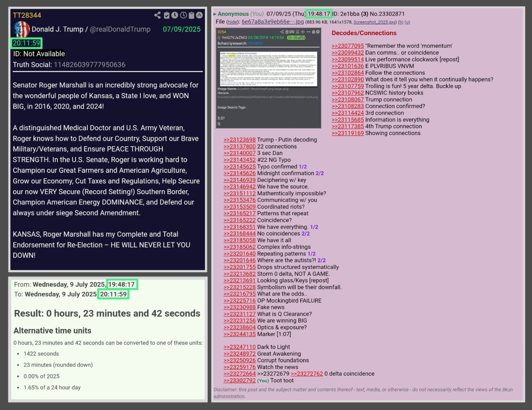Screen dimensions: 532x410
Task: Click the share icon inside thumbnail drop 3254
Action: click(282, 32)
